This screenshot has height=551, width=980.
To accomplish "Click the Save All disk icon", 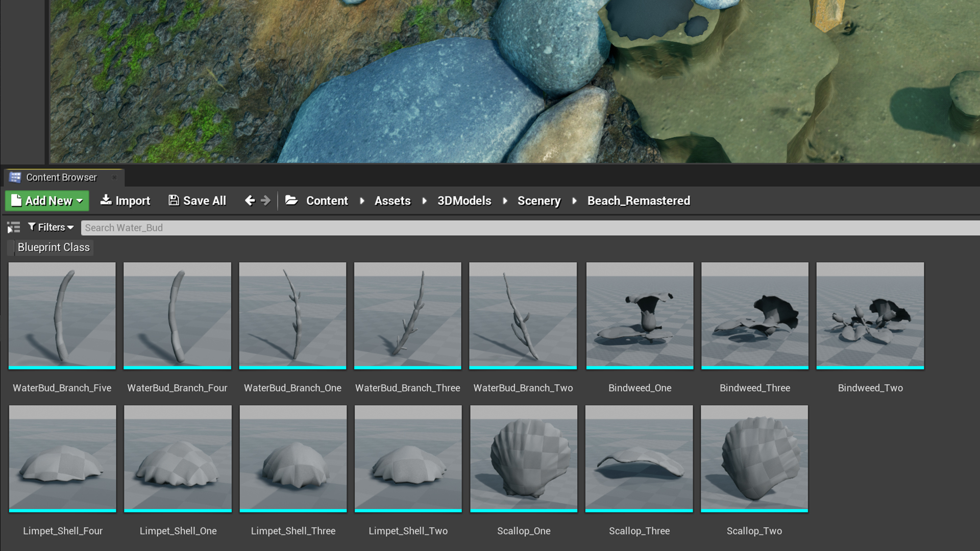I will (174, 200).
